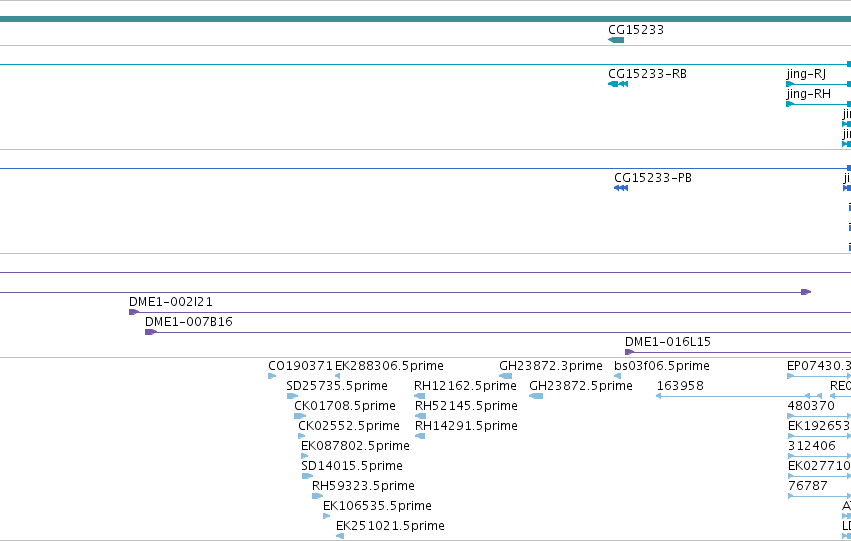This screenshot has height=541, width=851.
Task: Click the CG15233-RB label
Action: coord(647,74)
